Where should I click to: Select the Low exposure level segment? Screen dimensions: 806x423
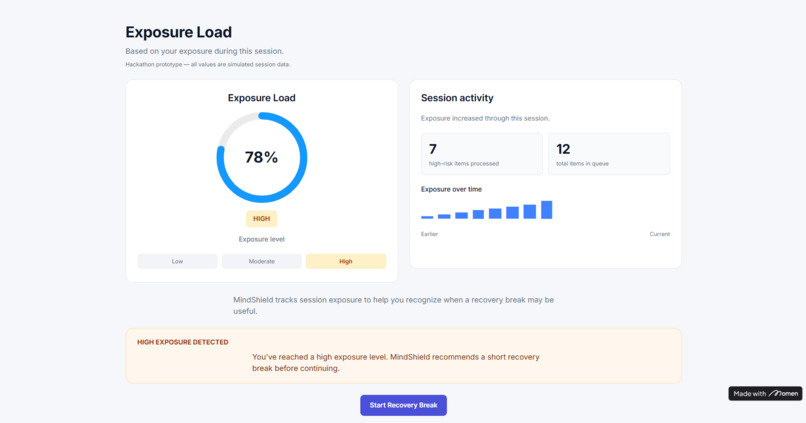[x=177, y=261]
